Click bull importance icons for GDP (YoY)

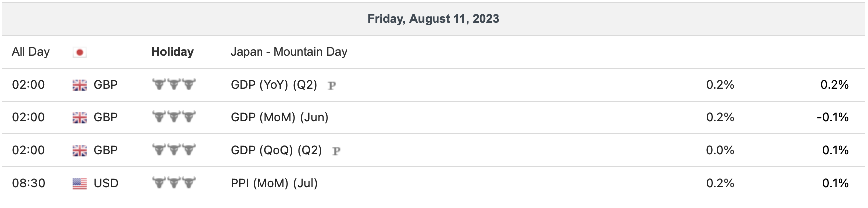174,84
